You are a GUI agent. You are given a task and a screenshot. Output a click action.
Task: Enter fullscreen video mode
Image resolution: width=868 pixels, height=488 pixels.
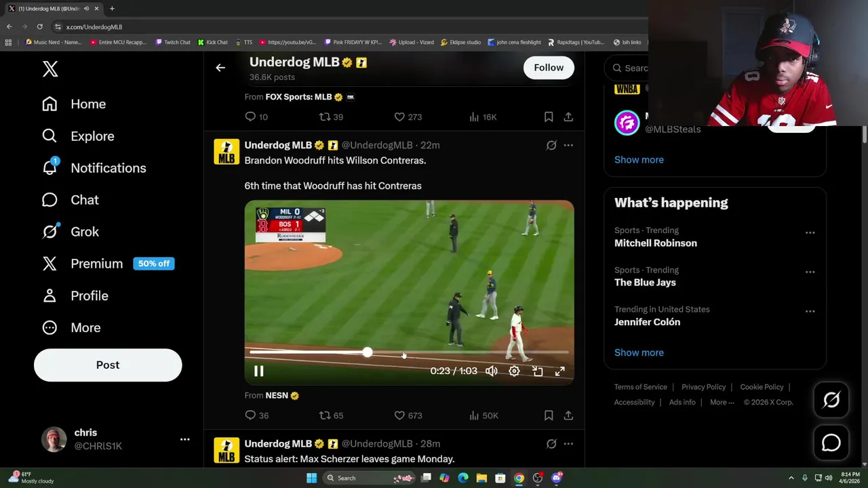[560, 371]
